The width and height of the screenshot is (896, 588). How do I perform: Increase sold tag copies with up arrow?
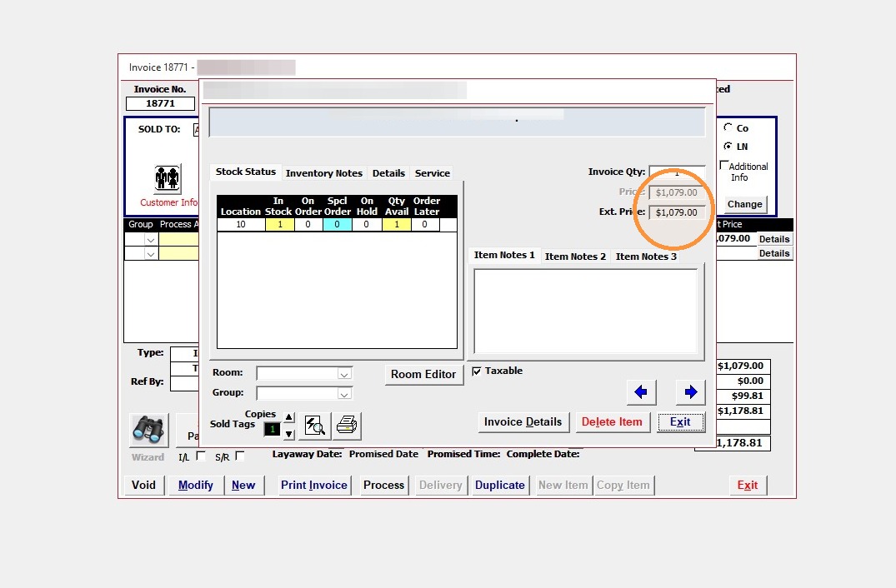tap(289, 417)
